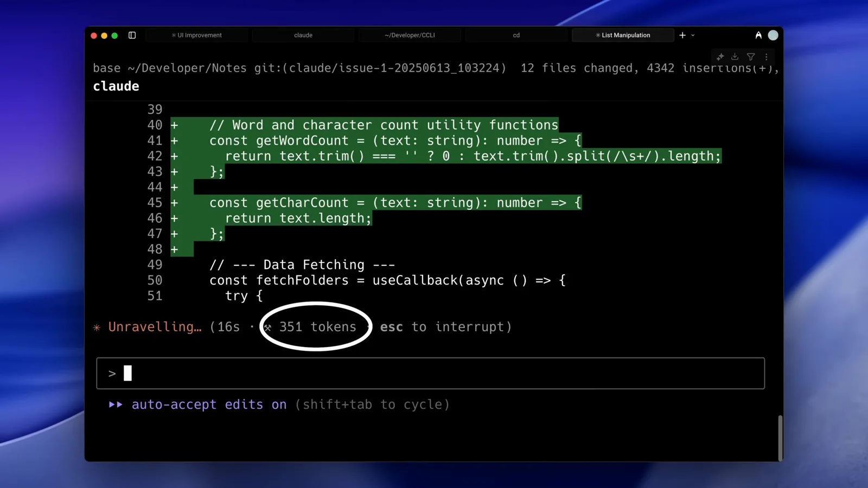This screenshot has width=868, height=488.
Task: Click the 'claude' command text
Action: point(116,86)
